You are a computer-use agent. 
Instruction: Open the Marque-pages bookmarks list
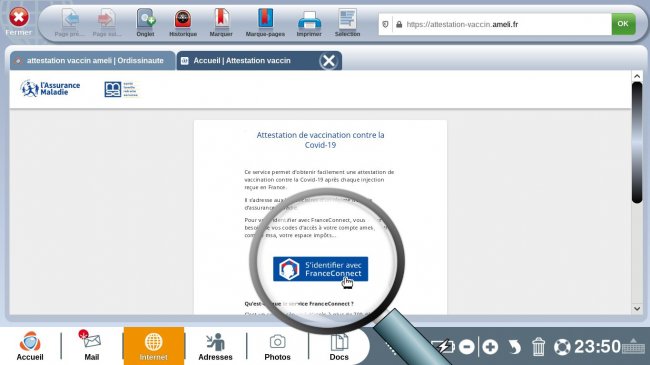click(x=265, y=23)
